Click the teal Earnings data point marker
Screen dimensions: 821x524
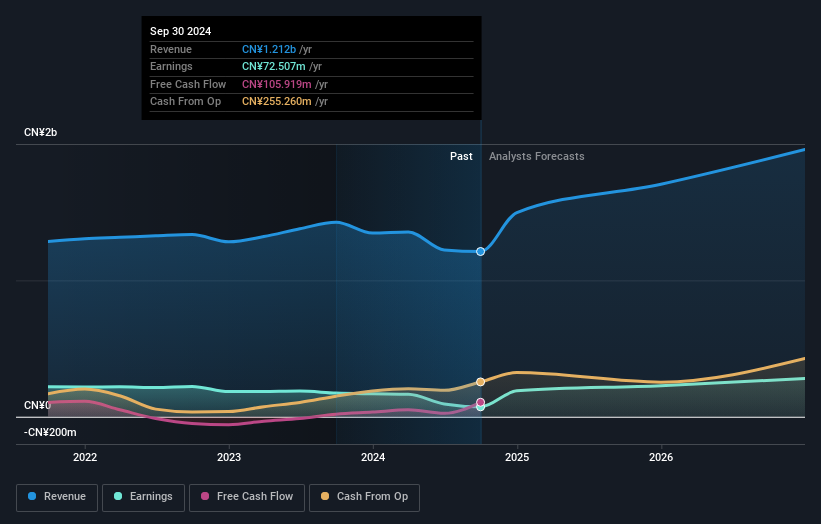click(x=481, y=407)
